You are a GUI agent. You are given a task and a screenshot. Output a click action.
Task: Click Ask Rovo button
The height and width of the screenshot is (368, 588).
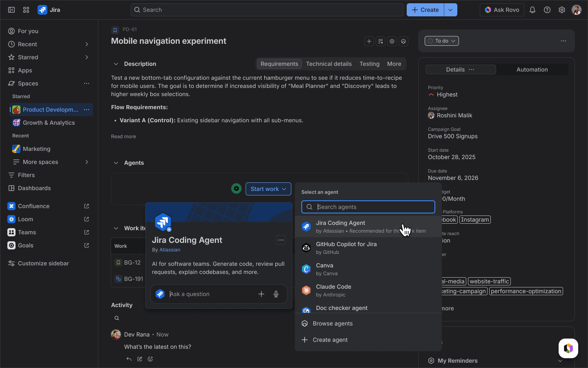(x=502, y=10)
